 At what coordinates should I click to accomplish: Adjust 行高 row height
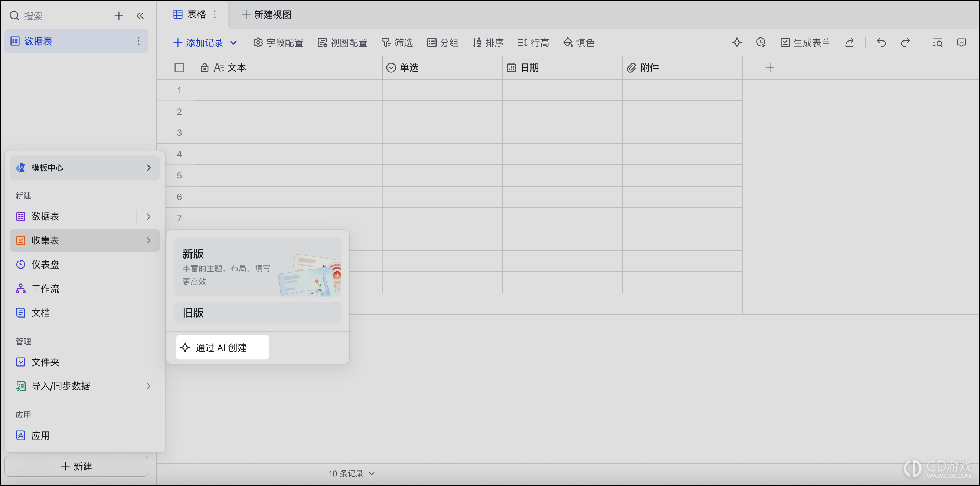[533, 43]
